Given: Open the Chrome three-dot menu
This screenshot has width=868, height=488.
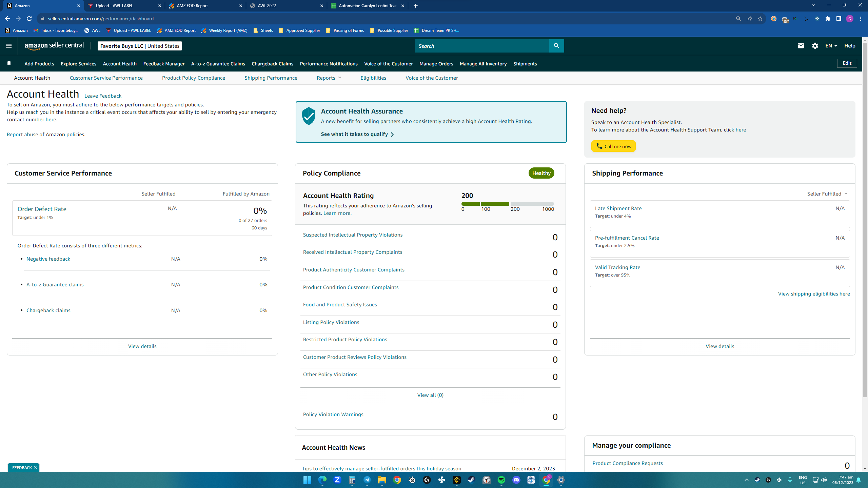Looking at the screenshot, I should point(861,19).
